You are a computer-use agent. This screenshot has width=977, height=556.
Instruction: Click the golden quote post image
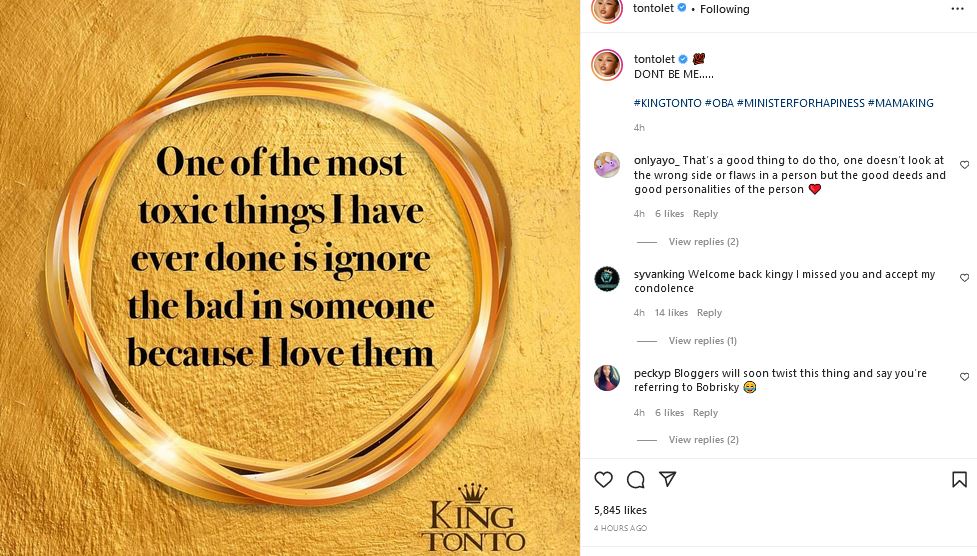(290, 278)
